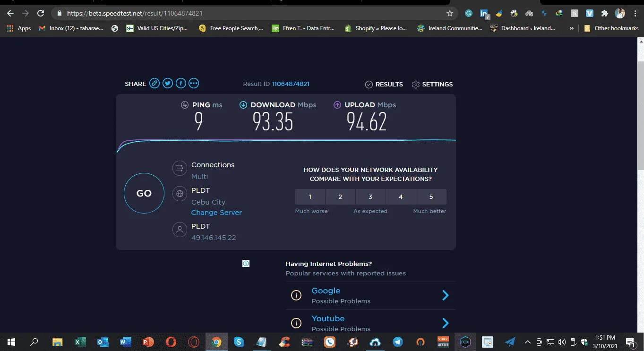
Task: Expand the hidden bookmarks chevron
Action: [x=572, y=28]
